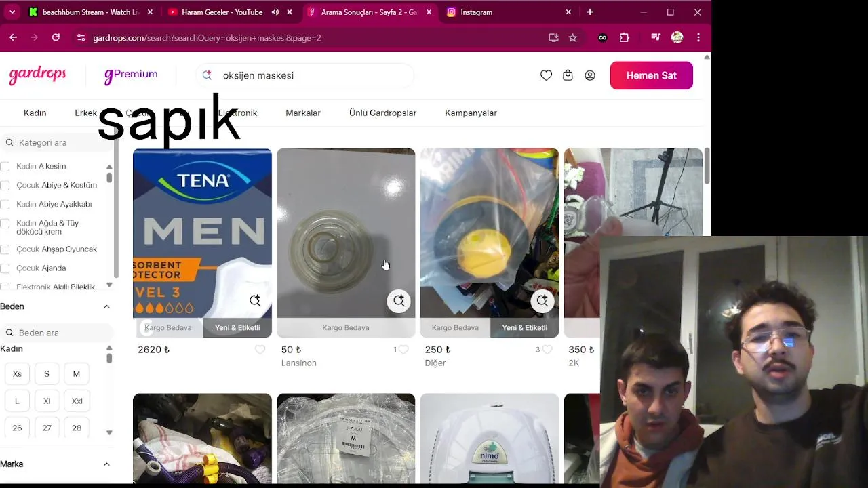Screen dimensions: 868x488
Task: Open the Kadın category menu
Action: point(35,113)
